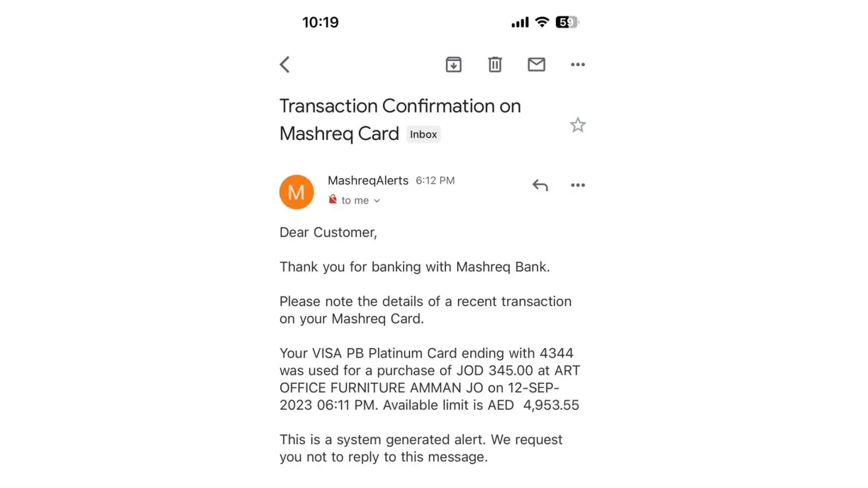Star the Mashreq Card email
The width and height of the screenshot is (868, 488).
[578, 125]
